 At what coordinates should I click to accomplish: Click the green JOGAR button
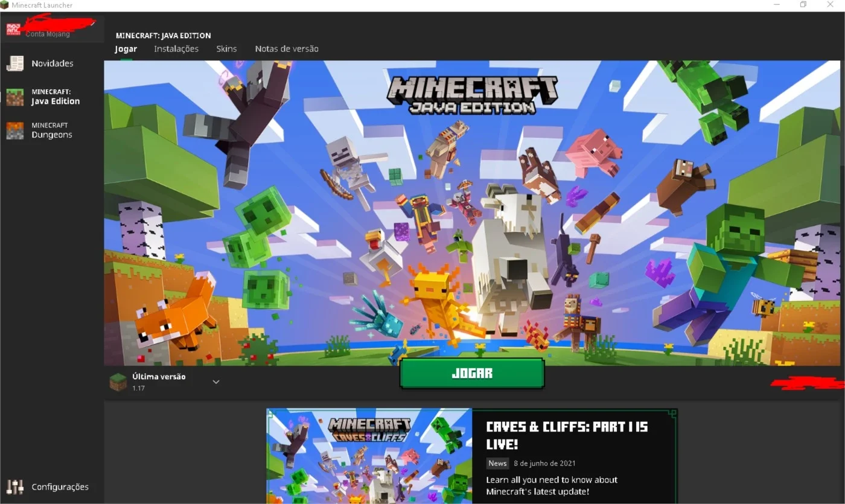(x=472, y=373)
